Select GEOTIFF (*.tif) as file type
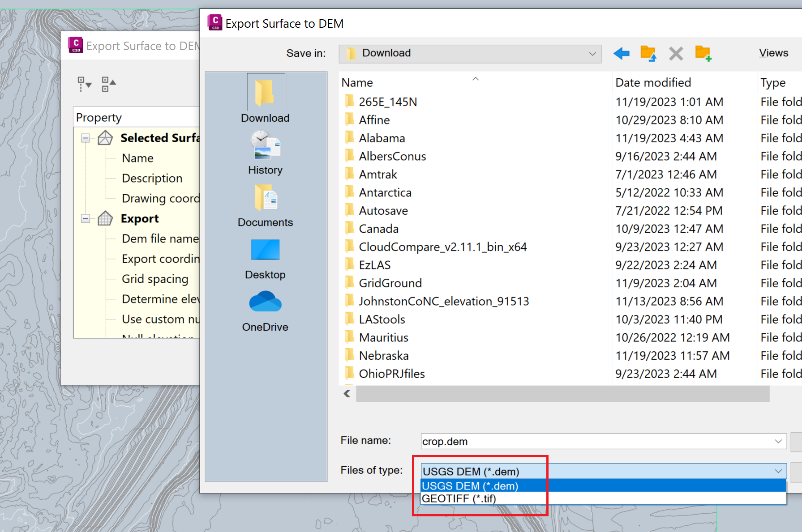 coord(459,498)
